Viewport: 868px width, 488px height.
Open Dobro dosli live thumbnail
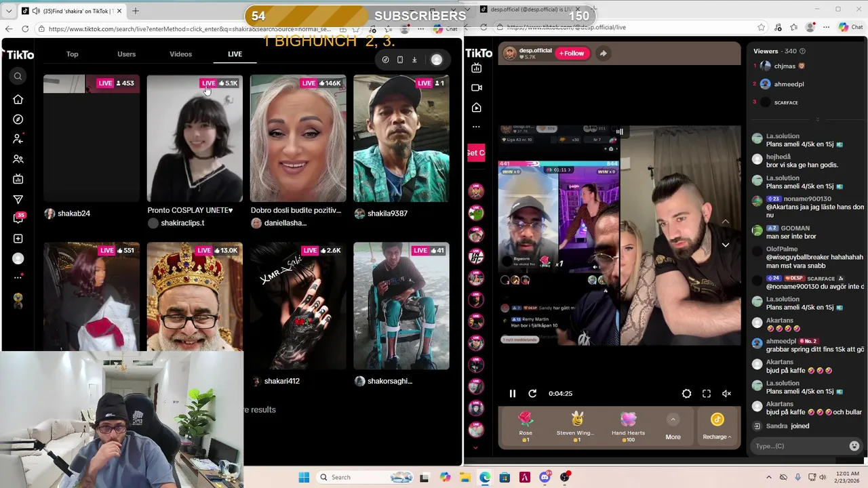point(298,138)
